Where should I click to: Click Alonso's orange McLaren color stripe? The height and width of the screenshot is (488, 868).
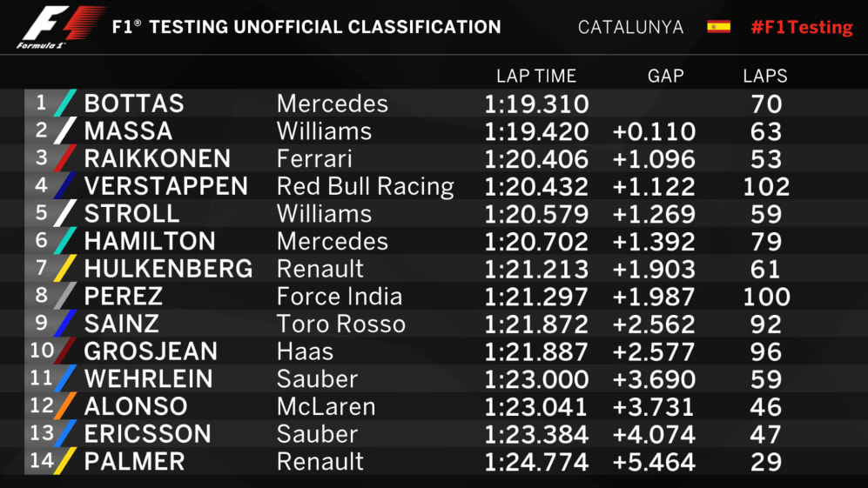[65, 406]
